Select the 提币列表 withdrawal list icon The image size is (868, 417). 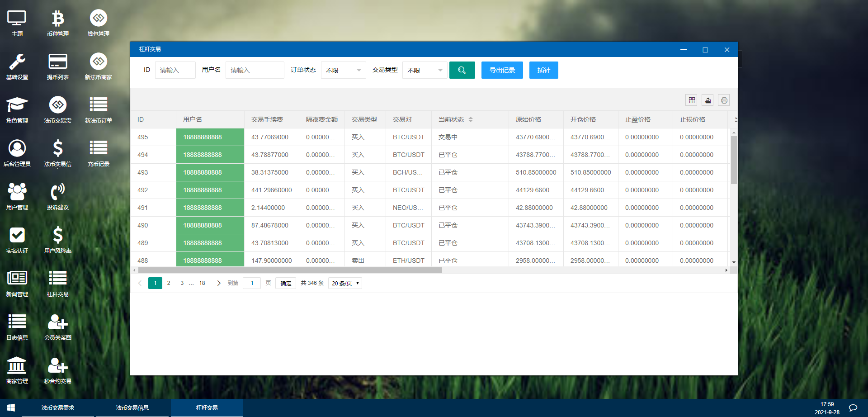coord(57,66)
